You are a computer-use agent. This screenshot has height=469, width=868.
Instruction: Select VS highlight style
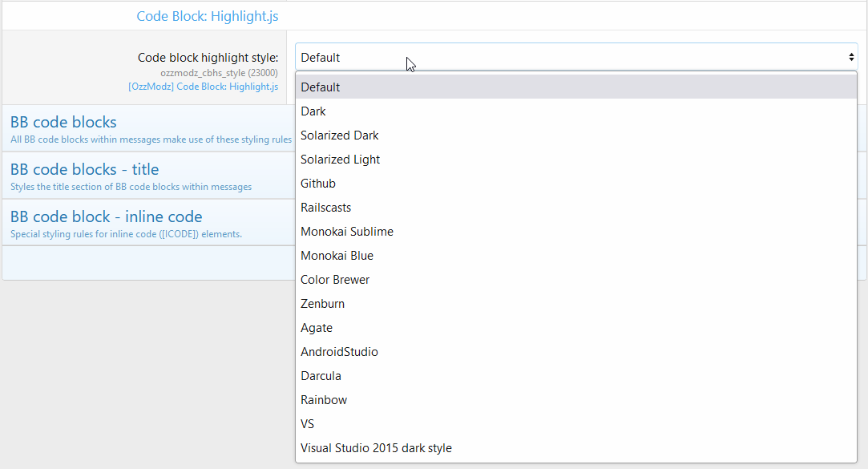[308, 424]
